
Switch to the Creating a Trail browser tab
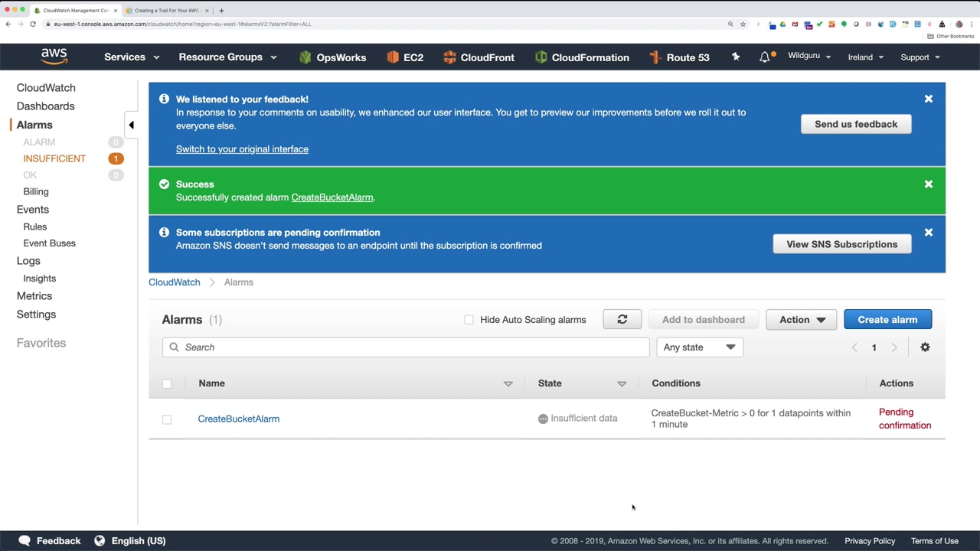click(x=166, y=11)
